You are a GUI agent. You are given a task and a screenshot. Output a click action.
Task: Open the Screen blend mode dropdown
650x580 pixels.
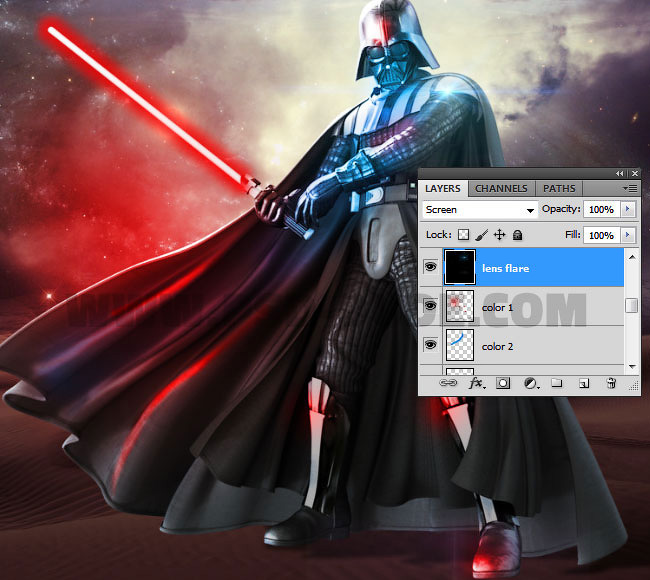click(x=480, y=210)
